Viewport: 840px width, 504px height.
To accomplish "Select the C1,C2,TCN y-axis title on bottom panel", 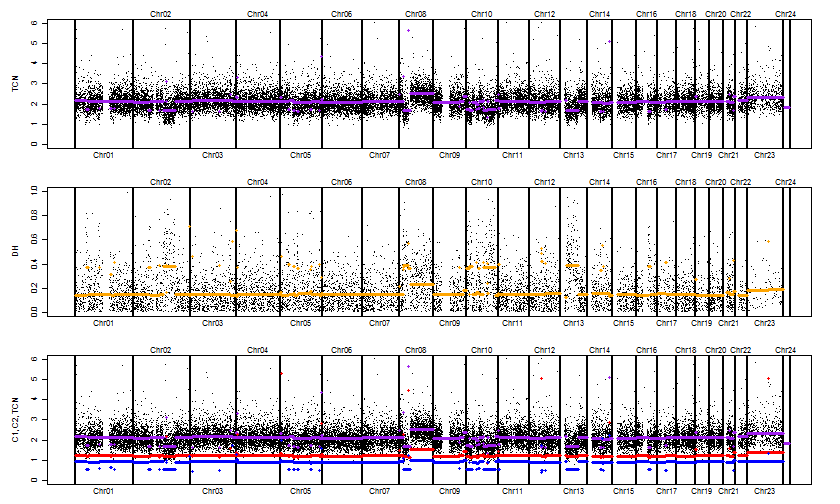I will point(15,420).
